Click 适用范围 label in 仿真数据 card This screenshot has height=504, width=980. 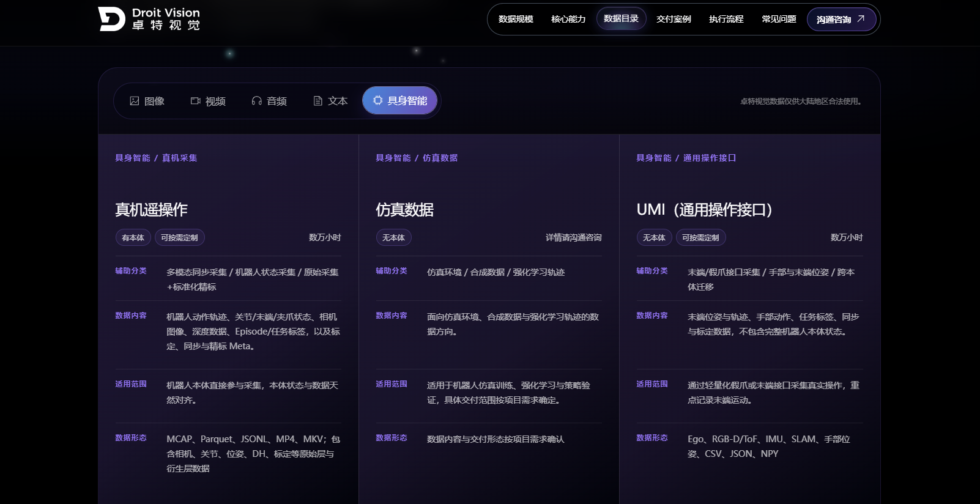392,384
